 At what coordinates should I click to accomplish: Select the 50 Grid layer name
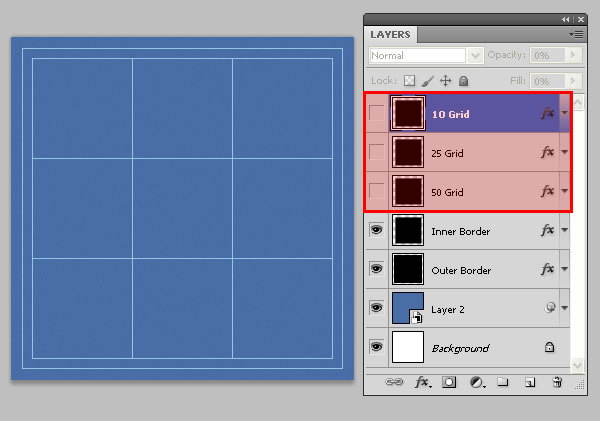pos(447,193)
